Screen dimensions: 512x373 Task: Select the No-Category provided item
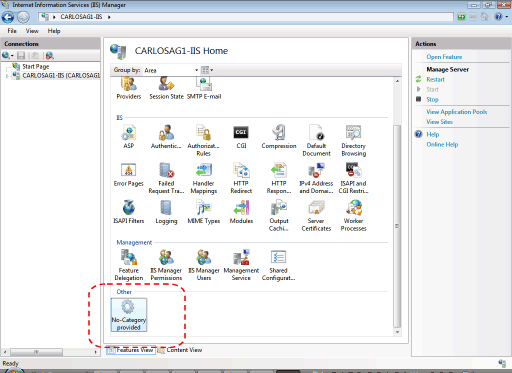129,315
